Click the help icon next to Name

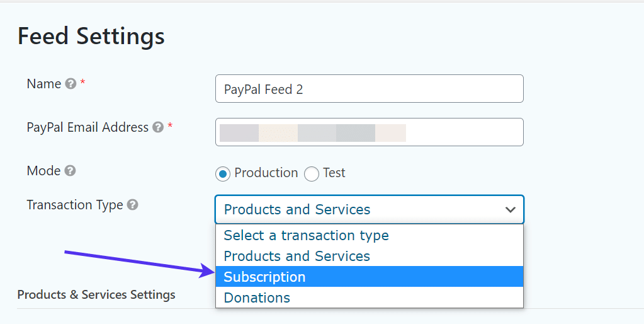[x=71, y=84]
